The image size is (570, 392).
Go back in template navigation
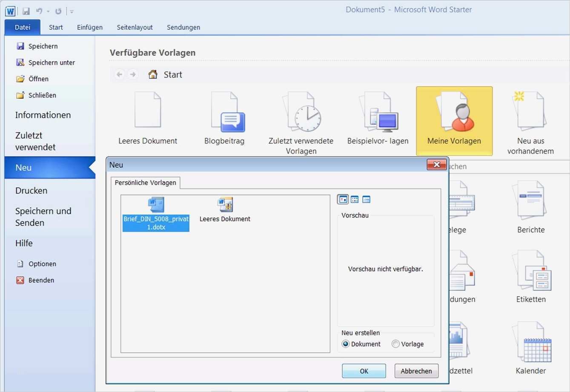[x=120, y=74]
